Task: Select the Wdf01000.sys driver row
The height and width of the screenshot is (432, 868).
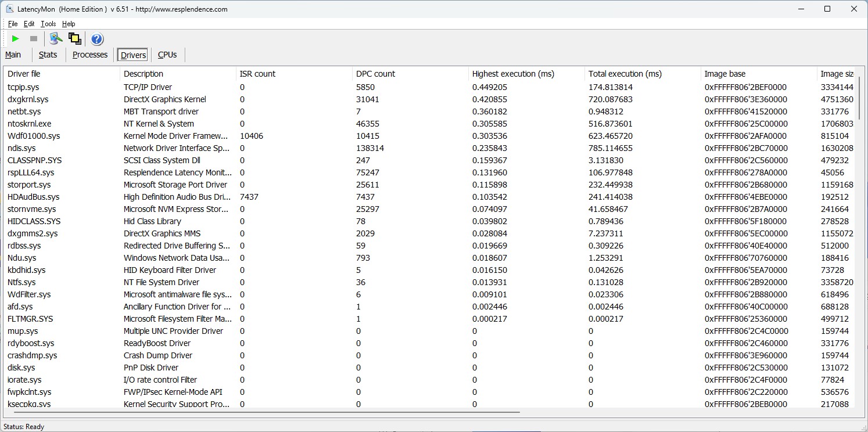Action: tap(429, 136)
